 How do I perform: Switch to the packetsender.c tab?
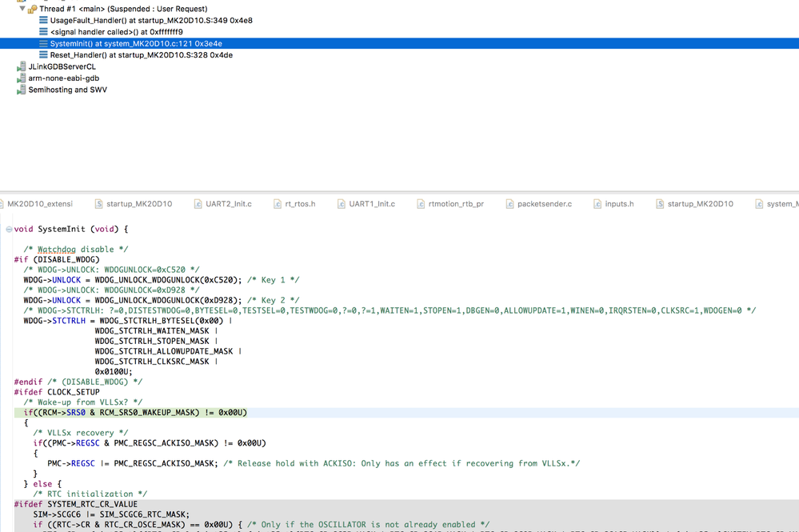coord(539,204)
